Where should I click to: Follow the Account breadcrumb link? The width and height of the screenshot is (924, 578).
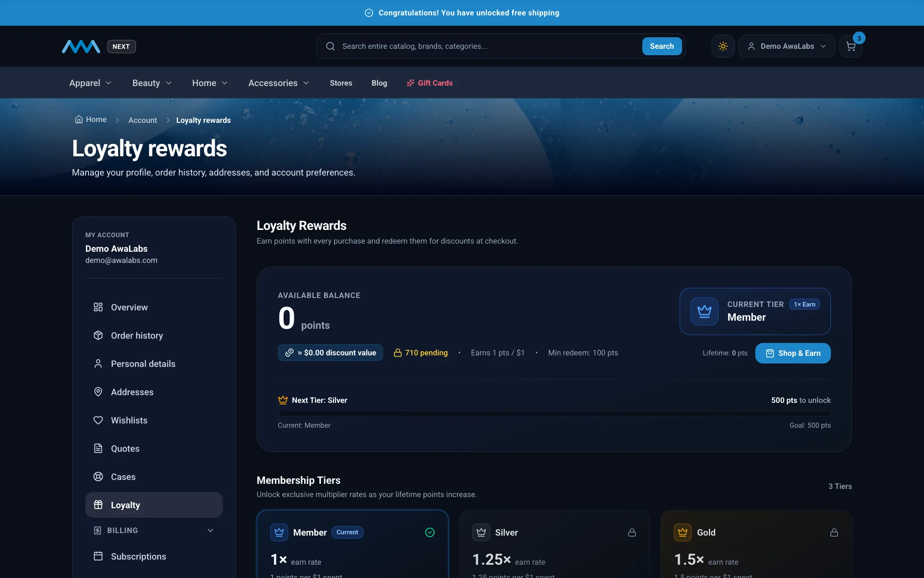pyautogui.click(x=142, y=120)
